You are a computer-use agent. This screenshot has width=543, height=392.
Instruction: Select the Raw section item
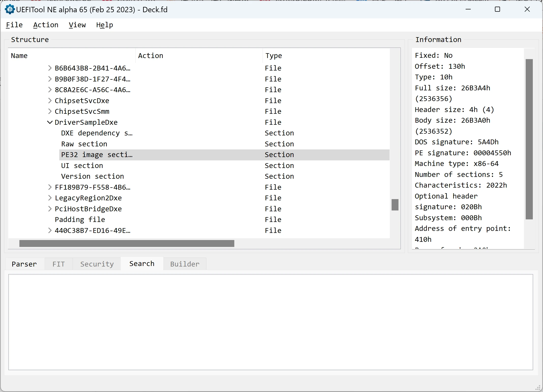pyautogui.click(x=84, y=144)
